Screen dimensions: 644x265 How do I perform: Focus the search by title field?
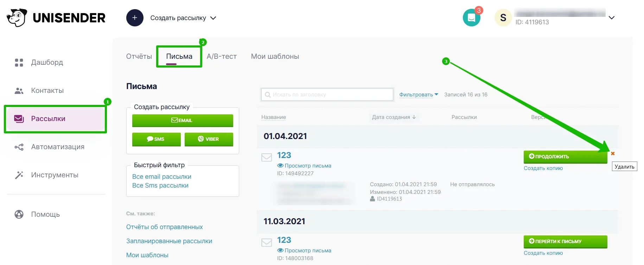coord(327,95)
